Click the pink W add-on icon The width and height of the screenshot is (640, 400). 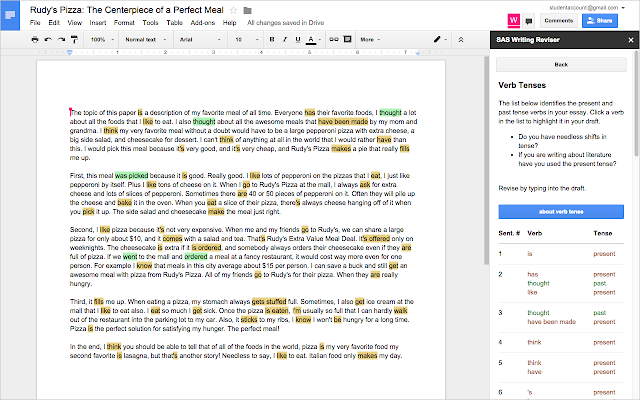click(514, 20)
